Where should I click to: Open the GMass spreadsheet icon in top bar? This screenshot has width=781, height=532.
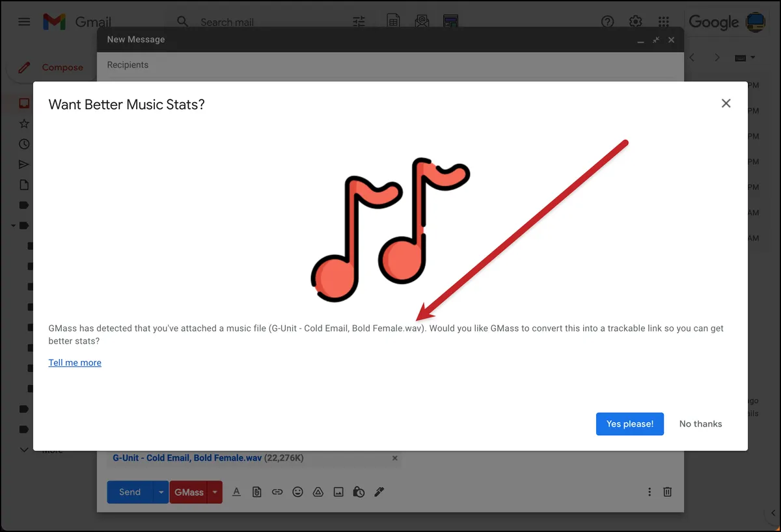(x=393, y=21)
